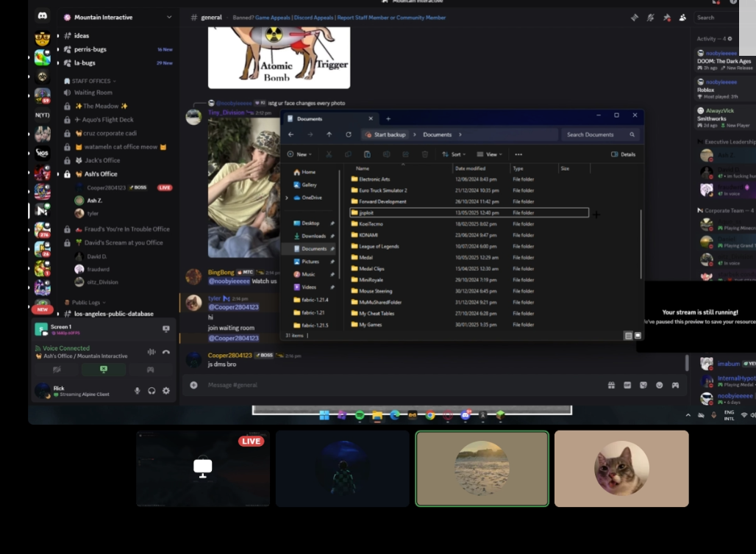Expand the Mountain Interactive server dropdown

[169, 18]
